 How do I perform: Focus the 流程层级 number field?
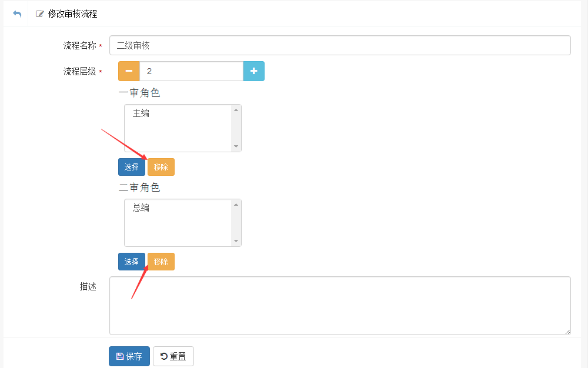(x=191, y=71)
